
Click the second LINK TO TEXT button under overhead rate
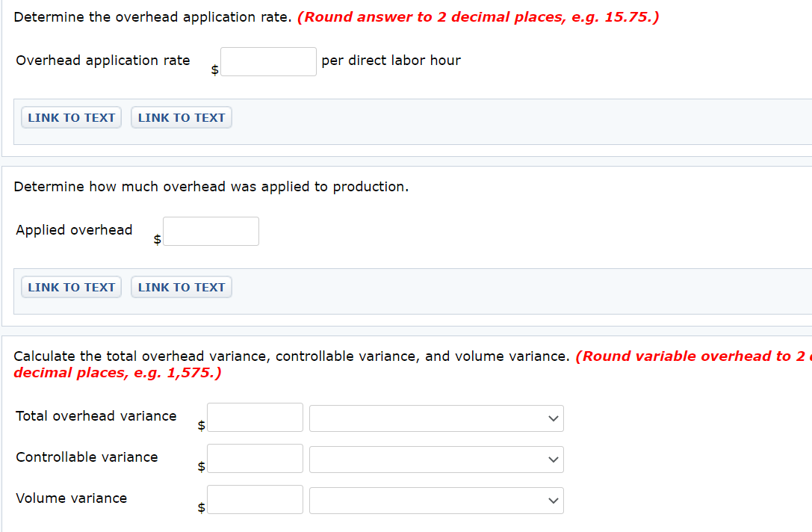pos(181,117)
